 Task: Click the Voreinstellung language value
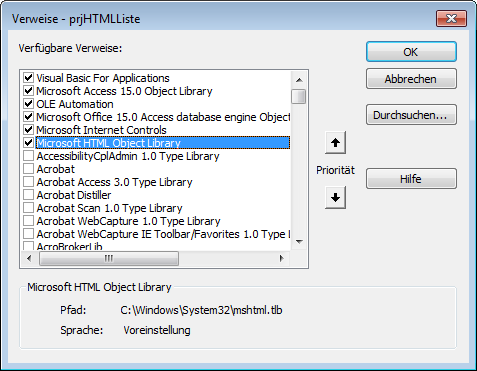tap(157, 330)
